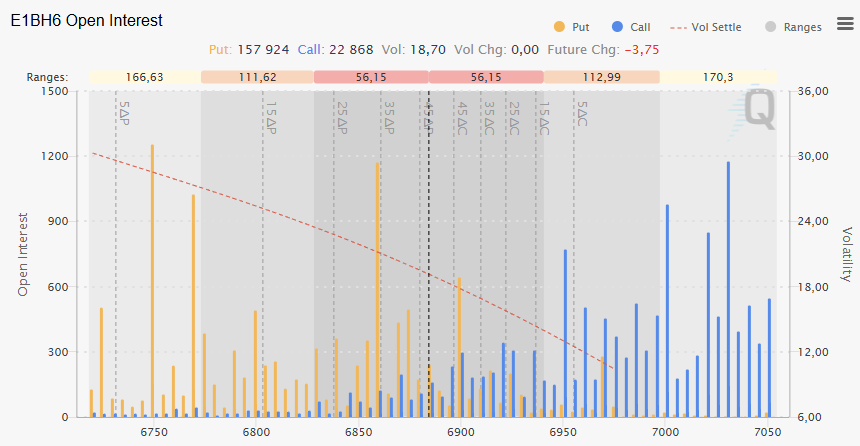Open the chart hamburger menu

(845, 24)
